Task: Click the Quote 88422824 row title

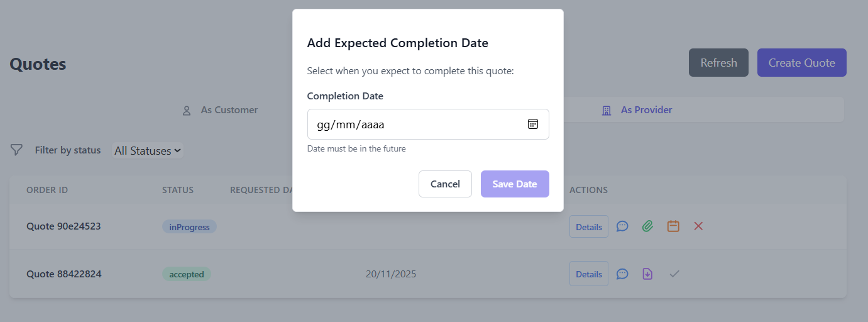Action: coord(64,274)
